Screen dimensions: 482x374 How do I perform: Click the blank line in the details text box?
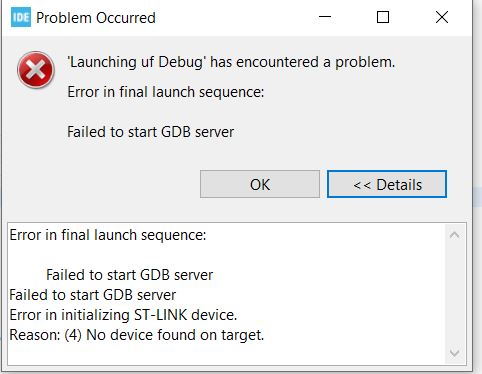click(x=227, y=255)
